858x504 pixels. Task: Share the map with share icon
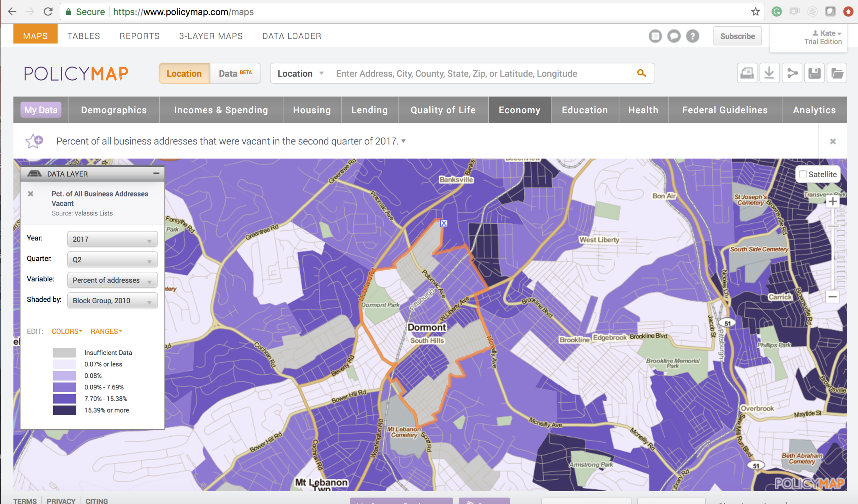[792, 73]
